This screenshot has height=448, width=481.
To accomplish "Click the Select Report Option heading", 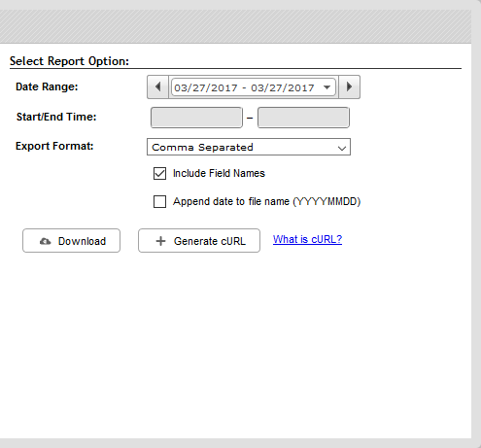I will coord(69,61).
